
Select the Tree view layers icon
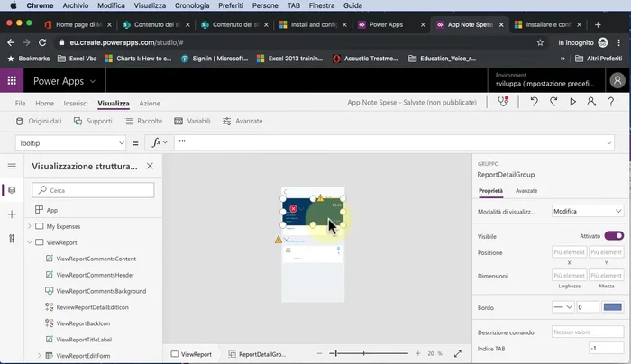(12, 190)
